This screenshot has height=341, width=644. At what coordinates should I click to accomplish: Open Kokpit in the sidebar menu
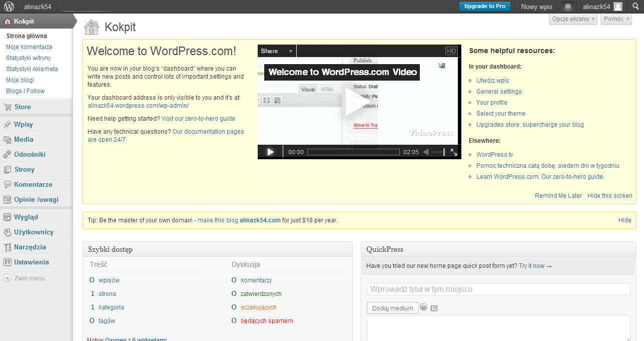click(36, 21)
